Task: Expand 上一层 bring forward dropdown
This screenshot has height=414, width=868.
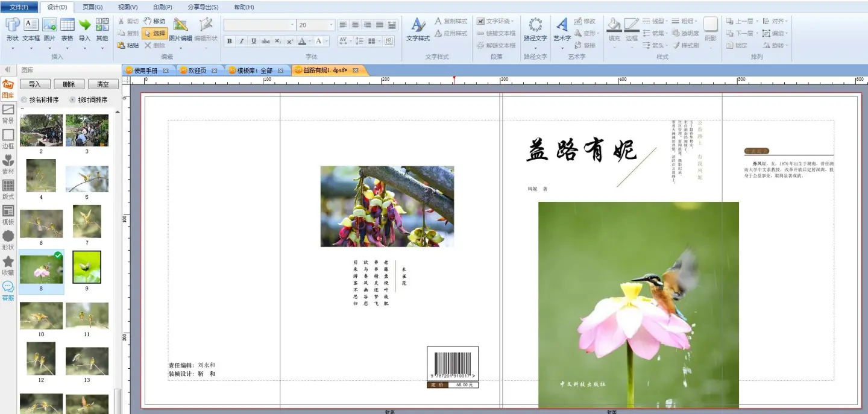Action: 756,21
